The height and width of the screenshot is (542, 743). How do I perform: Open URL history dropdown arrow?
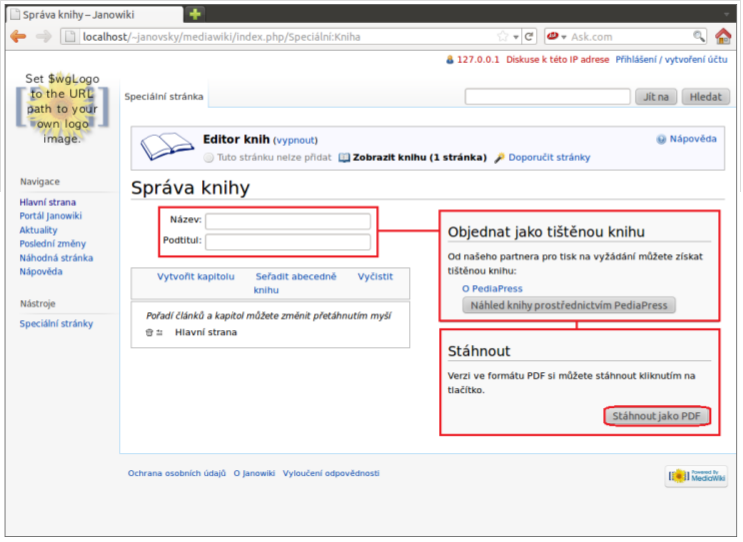[x=516, y=37]
